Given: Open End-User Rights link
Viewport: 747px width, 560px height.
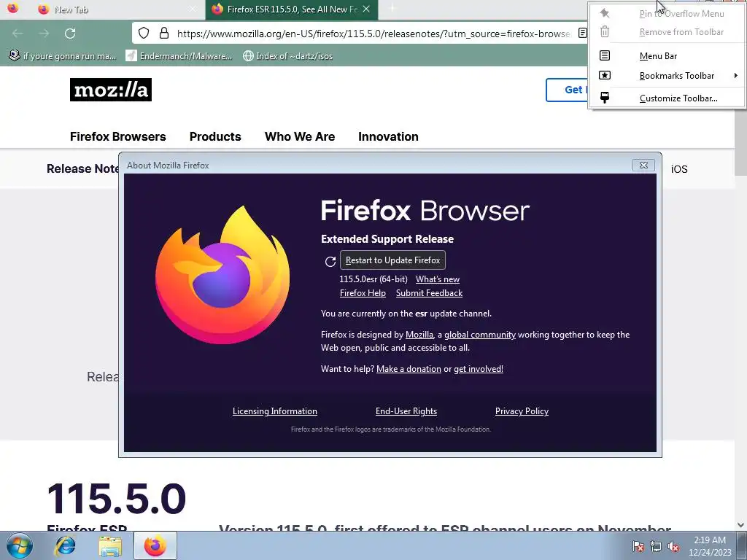Looking at the screenshot, I should tap(406, 411).
